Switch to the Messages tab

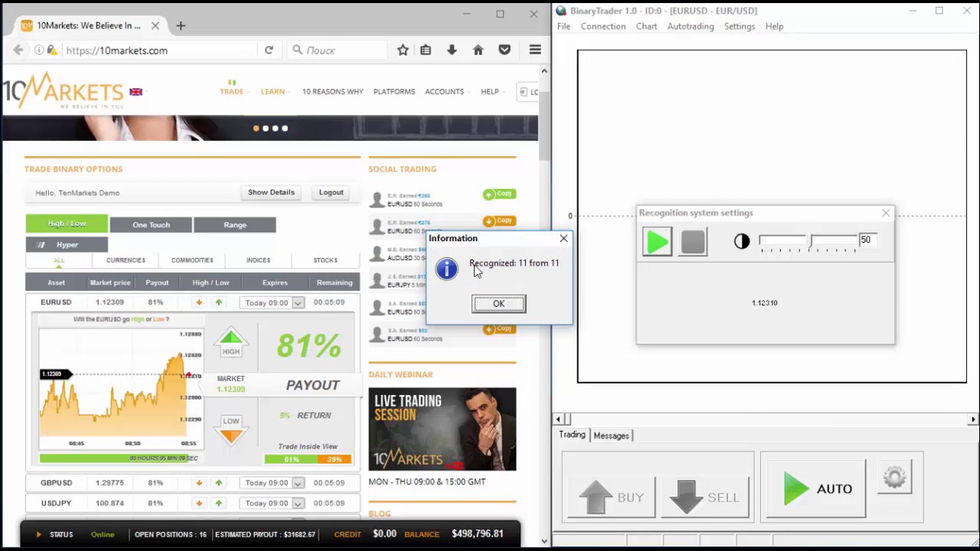pos(611,435)
